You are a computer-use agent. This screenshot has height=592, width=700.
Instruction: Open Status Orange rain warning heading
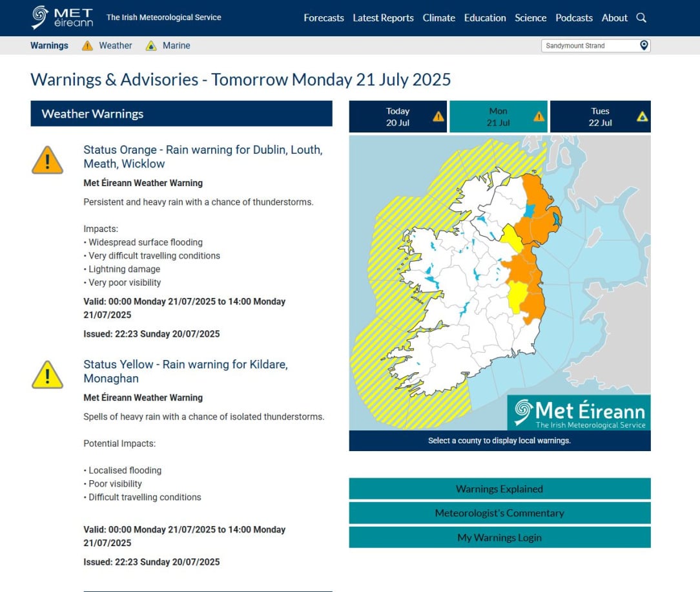(x=203, y=157)
